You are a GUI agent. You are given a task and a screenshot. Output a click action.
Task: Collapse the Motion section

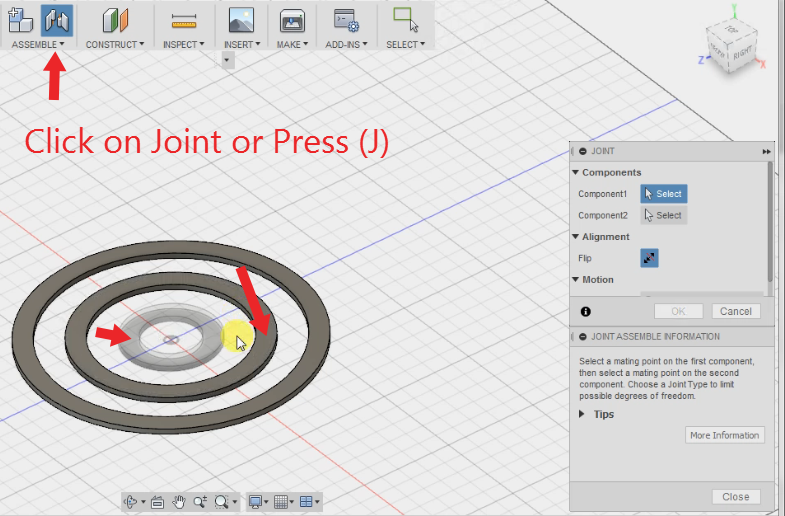(576, 279)
